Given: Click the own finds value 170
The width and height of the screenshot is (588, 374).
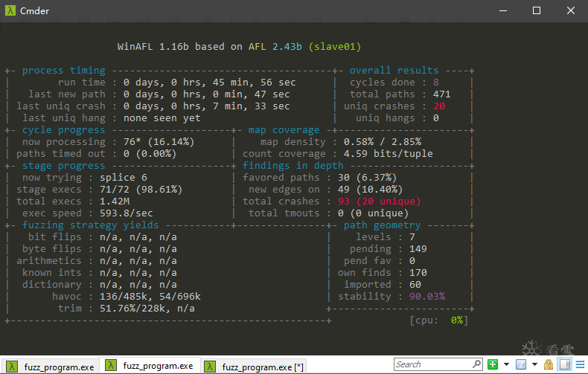Looking at the screenshot, I should click(418, 272).
